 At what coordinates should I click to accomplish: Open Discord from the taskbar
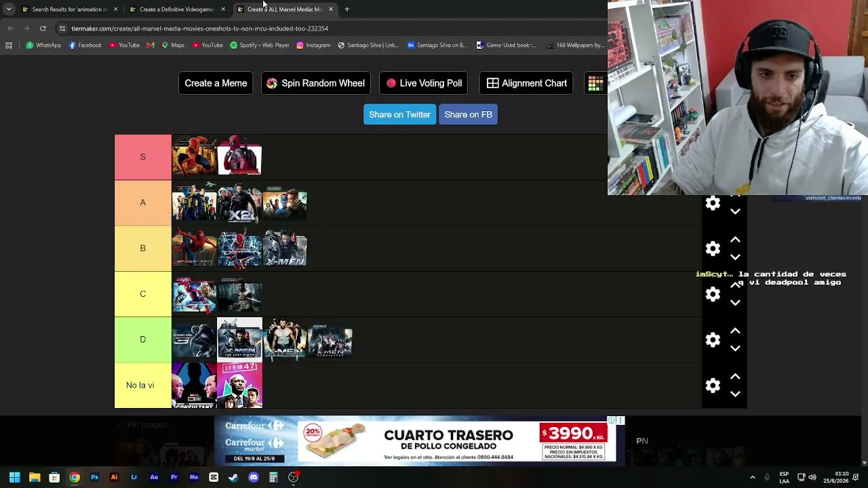pyautogui.click(x=254, y=477)
